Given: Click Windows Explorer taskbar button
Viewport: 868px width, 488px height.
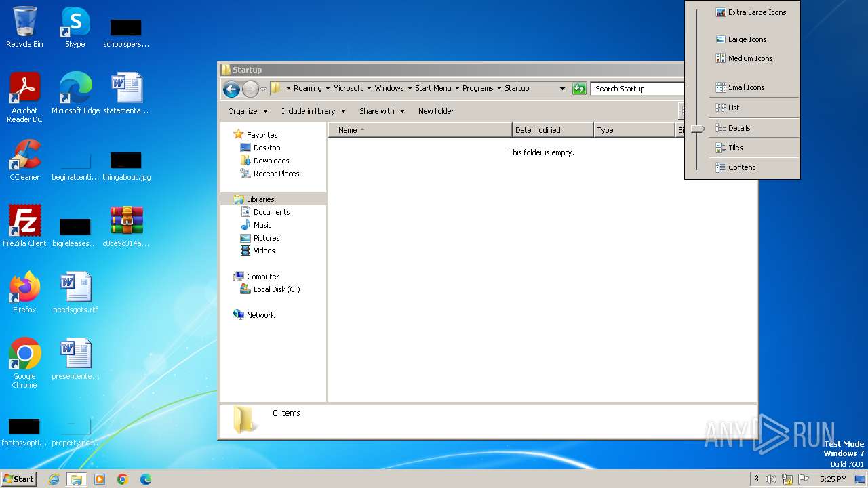Looking at the screenshot, I should tap(76, 479).
